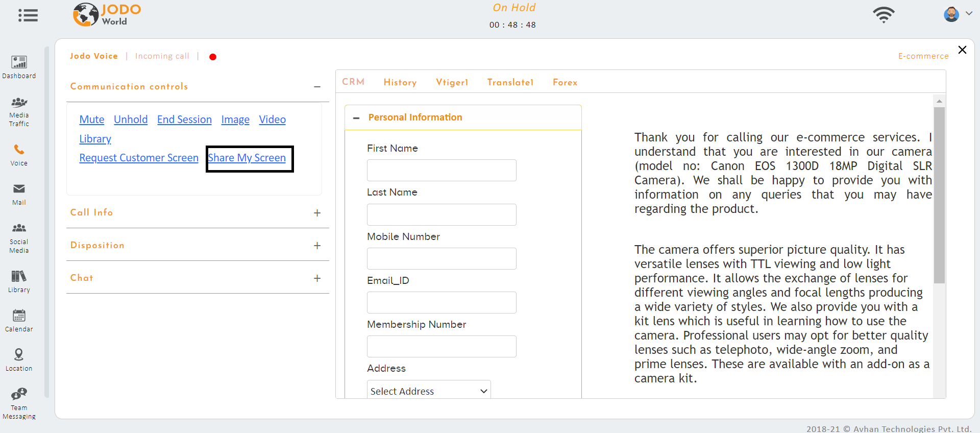
Task: Click the Jodo World logo
Action: [x=107, y=15]
